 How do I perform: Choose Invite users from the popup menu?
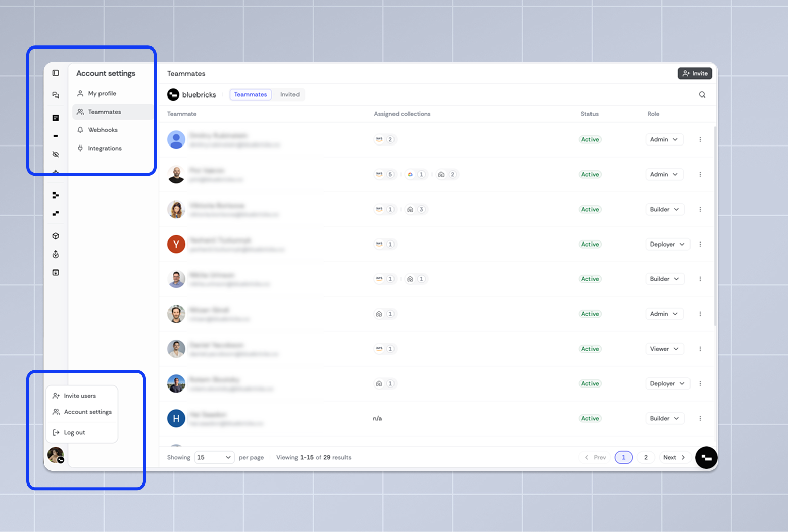tap(82, 396)
